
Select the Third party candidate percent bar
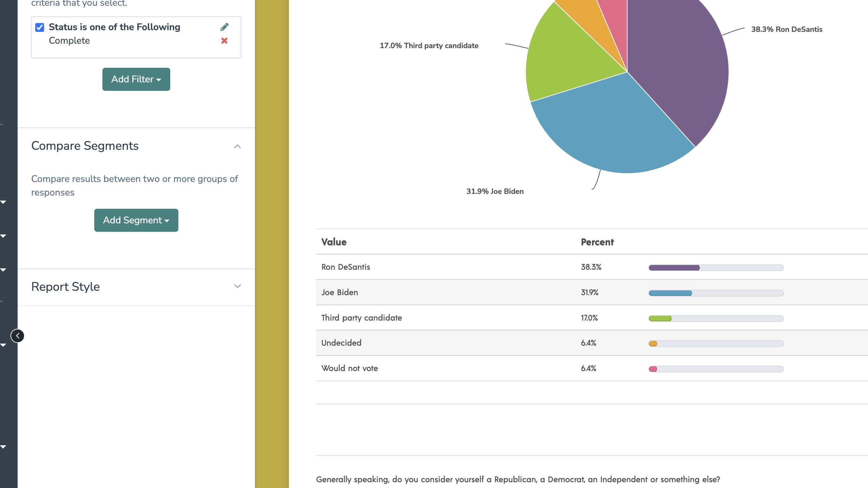coord(716,319)
